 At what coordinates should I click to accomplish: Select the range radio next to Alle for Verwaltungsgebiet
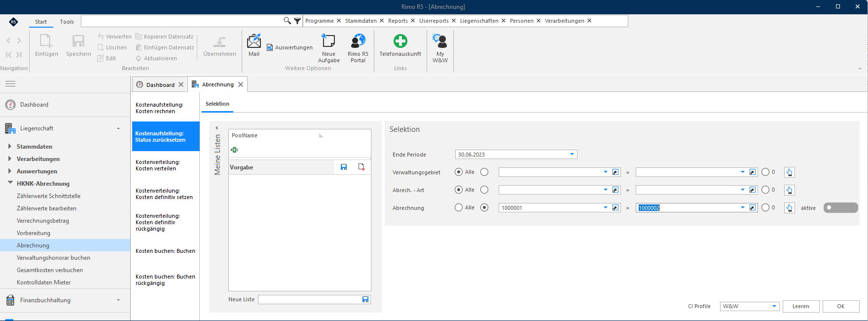[484, 172]
